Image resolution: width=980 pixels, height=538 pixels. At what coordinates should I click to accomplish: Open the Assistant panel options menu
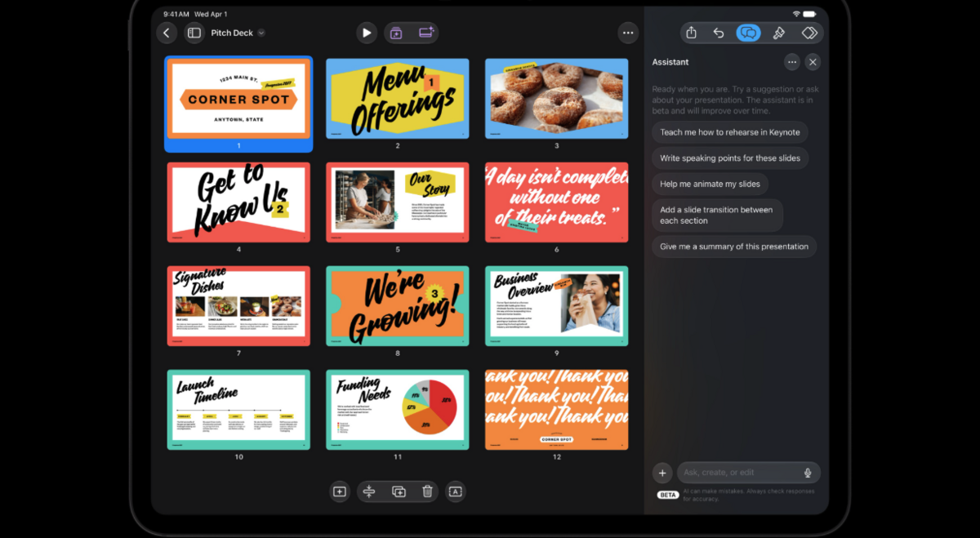[x=791, y=62]
